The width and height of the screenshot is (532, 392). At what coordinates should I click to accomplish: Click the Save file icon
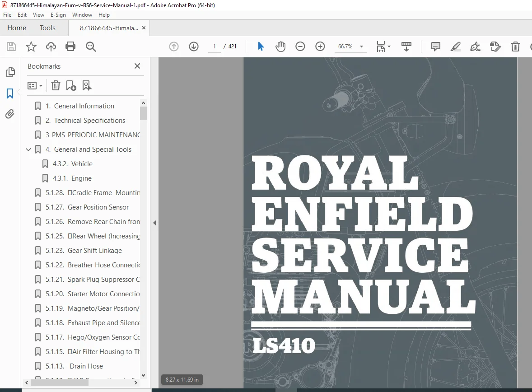pos(11,47)
